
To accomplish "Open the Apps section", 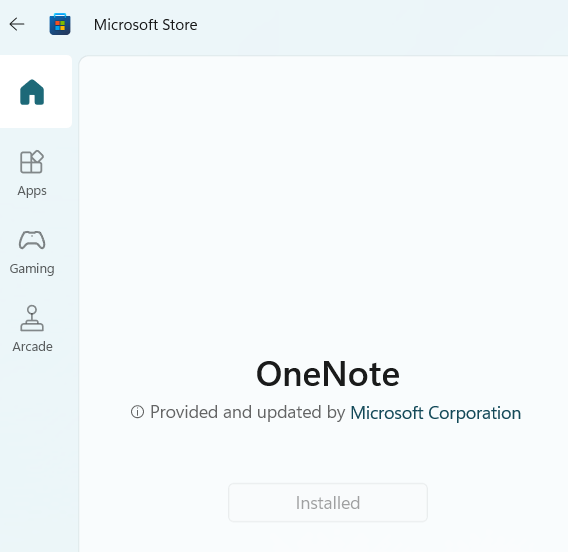I will click(32, 173).
